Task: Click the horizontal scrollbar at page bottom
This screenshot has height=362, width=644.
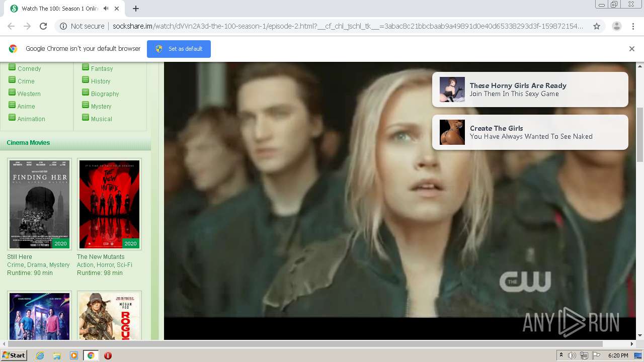Action: pos(305,344)
